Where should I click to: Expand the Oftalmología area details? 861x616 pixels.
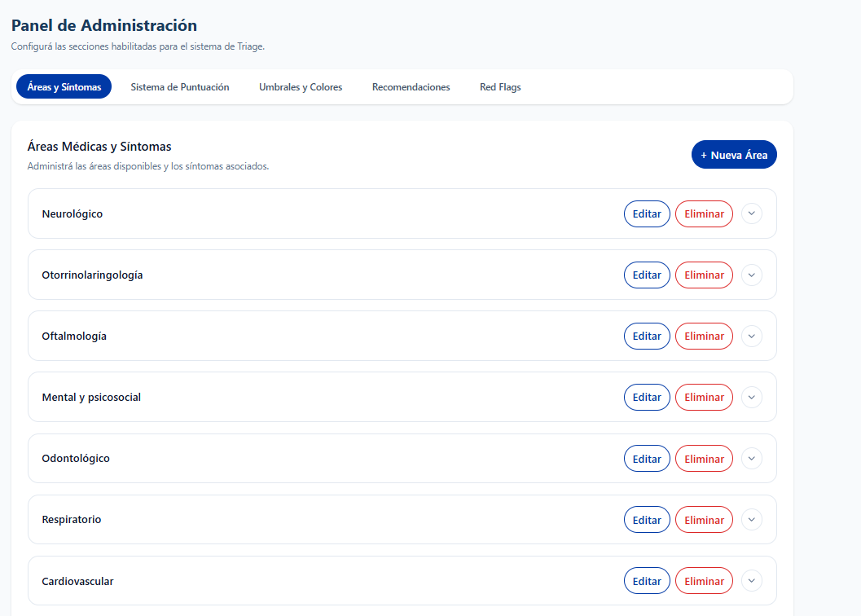tap(752, 336)
